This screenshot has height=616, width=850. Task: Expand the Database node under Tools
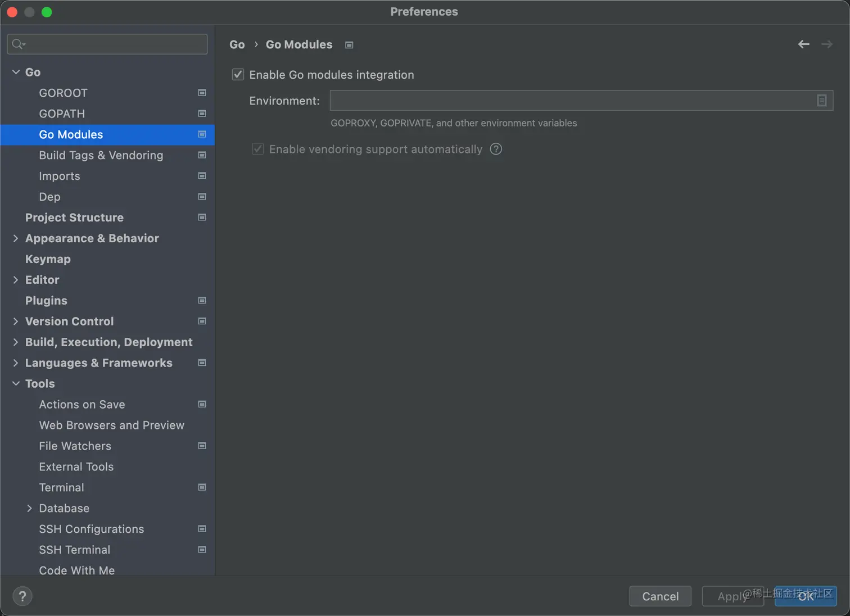click(x=29, y=508)
